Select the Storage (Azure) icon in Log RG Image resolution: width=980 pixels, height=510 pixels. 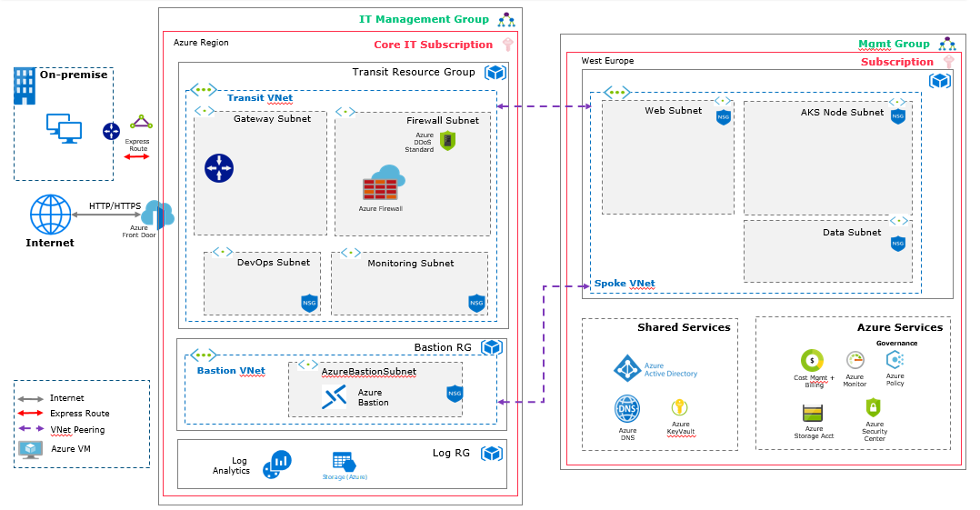click(343, 462)
